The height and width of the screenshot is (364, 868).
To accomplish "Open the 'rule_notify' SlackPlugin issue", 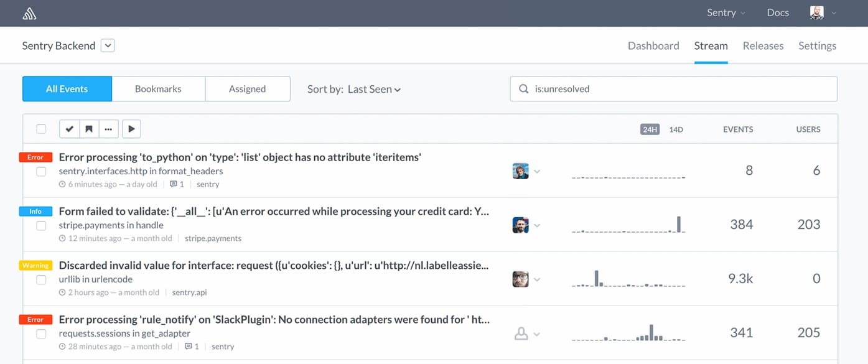I will click(x=274, y=319).
